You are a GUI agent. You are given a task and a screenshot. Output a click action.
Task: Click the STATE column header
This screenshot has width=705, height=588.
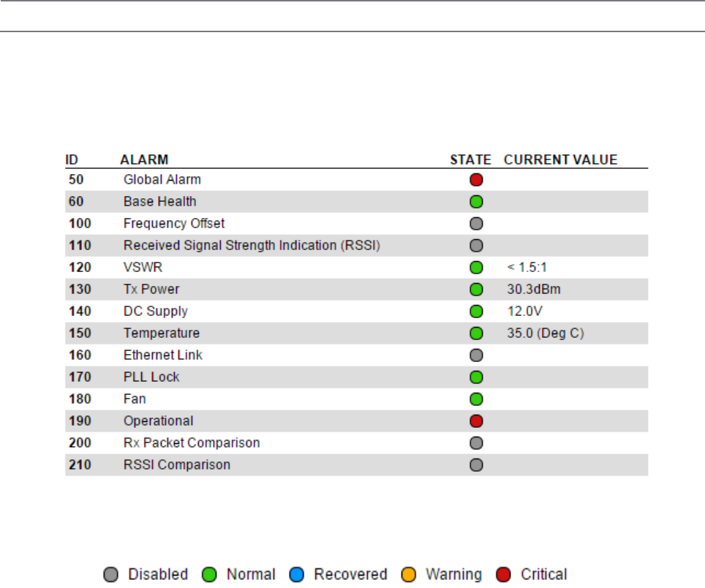tap(470, 160)
